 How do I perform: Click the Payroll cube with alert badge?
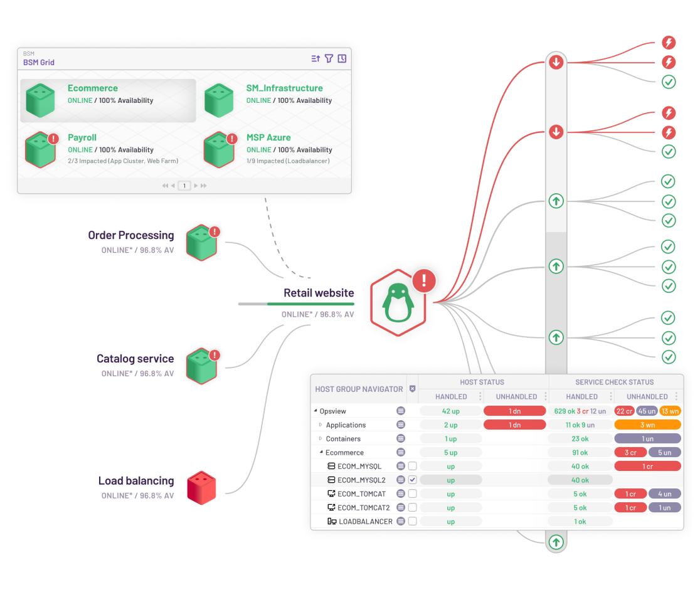click(40, 149)
